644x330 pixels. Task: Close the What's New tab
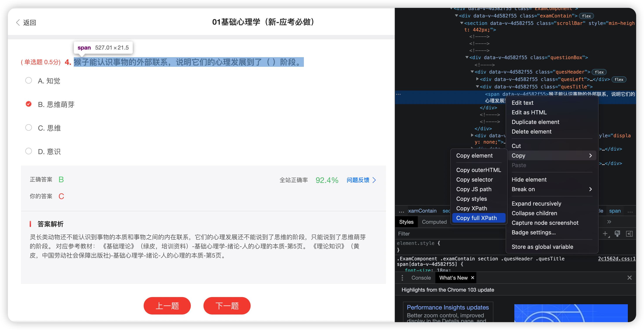472,277
